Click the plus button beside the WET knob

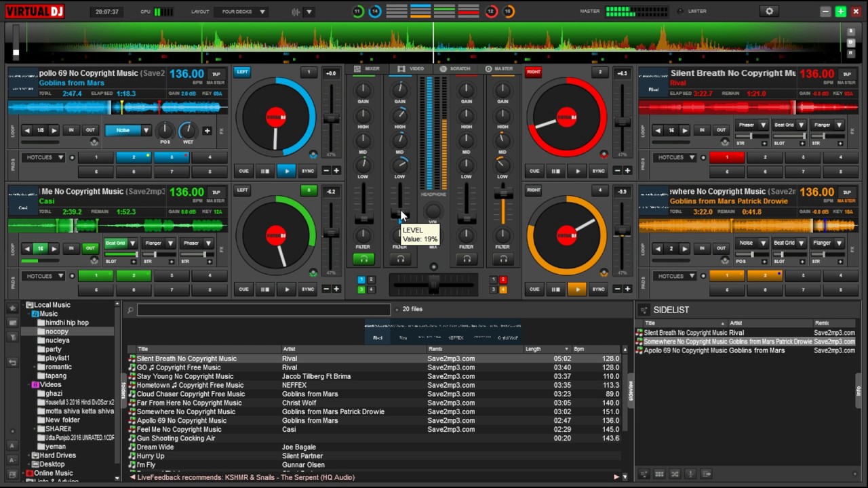[x=207, y=131]
